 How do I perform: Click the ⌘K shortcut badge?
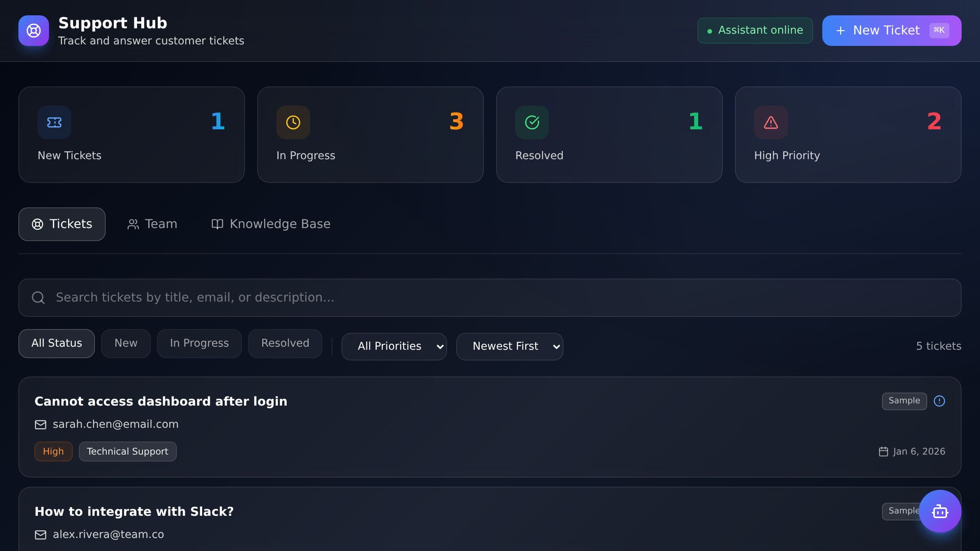click(939, 30)
